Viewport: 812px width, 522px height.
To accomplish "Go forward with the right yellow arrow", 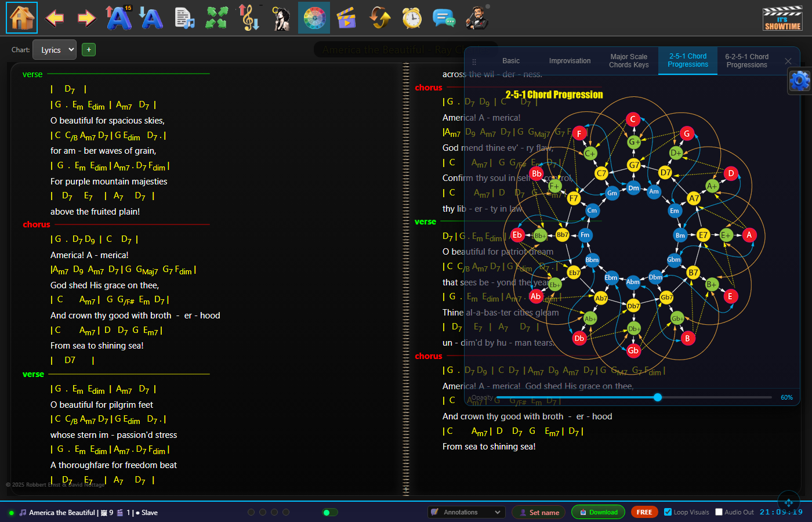I will [x=87, y=18].
